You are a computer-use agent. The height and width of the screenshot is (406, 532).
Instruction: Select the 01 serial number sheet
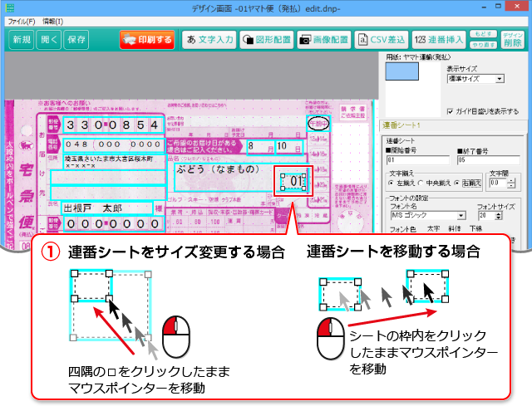293,182
